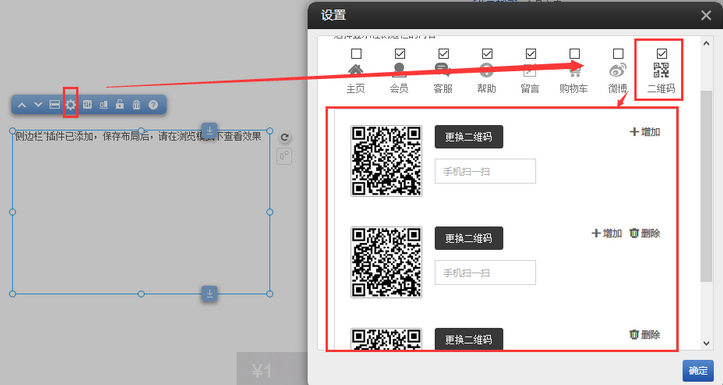Click 删除 in the third QR code row
723x385 pixels.
(645, 335)
